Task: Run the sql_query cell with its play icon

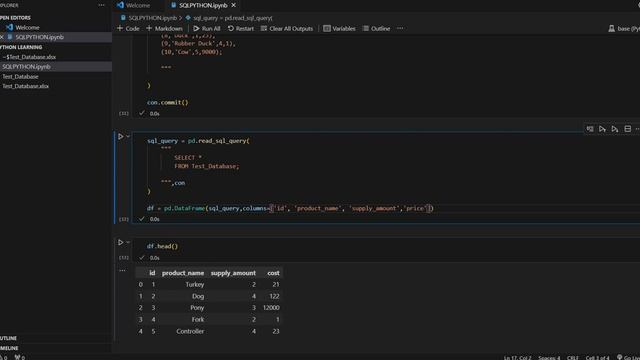Action: click(x=120, y=136)
